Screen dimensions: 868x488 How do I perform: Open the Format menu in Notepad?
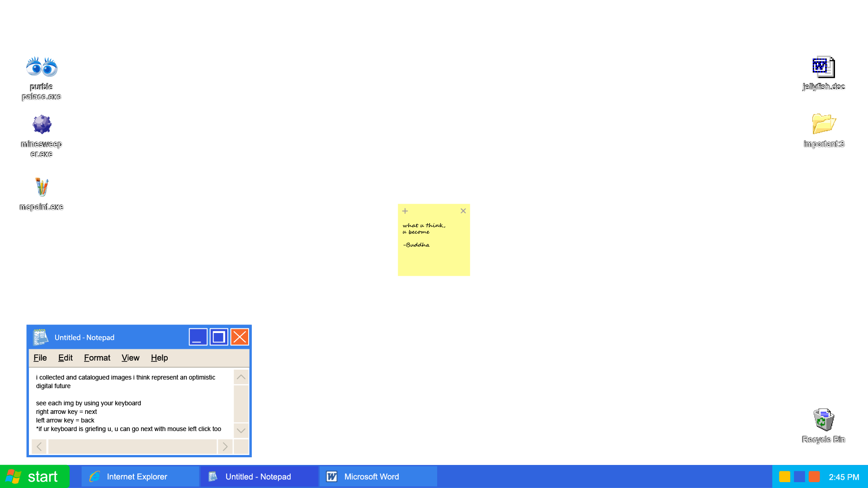pos(97,357)
